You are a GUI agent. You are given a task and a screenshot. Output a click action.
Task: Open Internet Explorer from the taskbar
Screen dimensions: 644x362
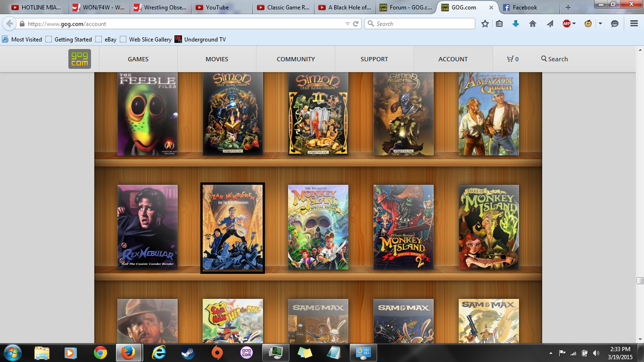158,353
